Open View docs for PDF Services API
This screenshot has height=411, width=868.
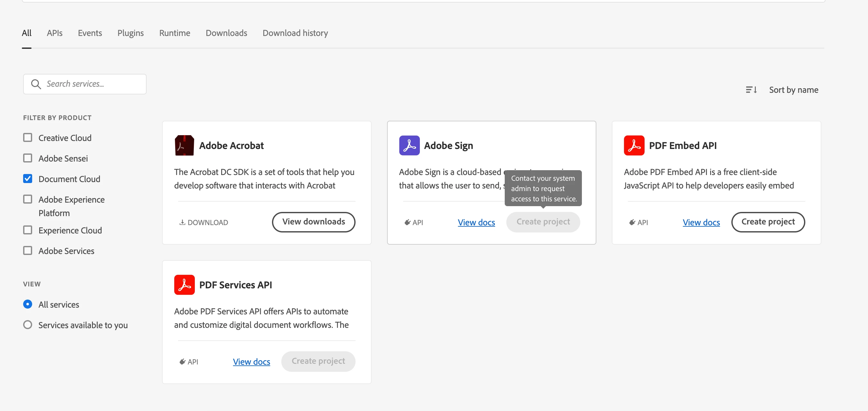pos(251,362)
